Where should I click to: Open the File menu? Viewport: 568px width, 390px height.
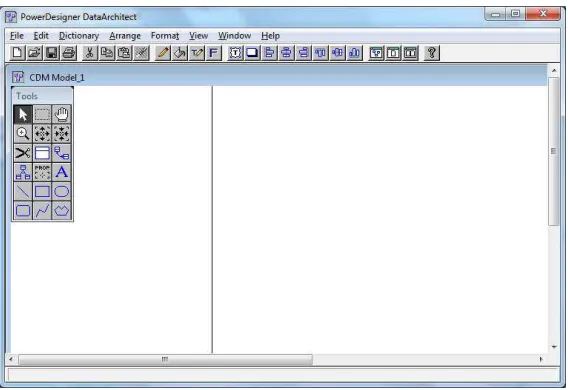[x=17, y=36]
